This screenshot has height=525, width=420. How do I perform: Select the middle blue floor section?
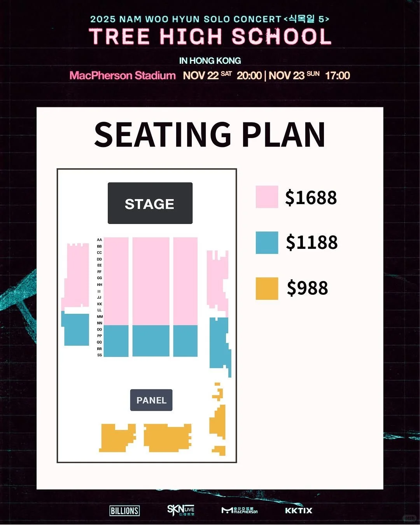coord(151,341)
